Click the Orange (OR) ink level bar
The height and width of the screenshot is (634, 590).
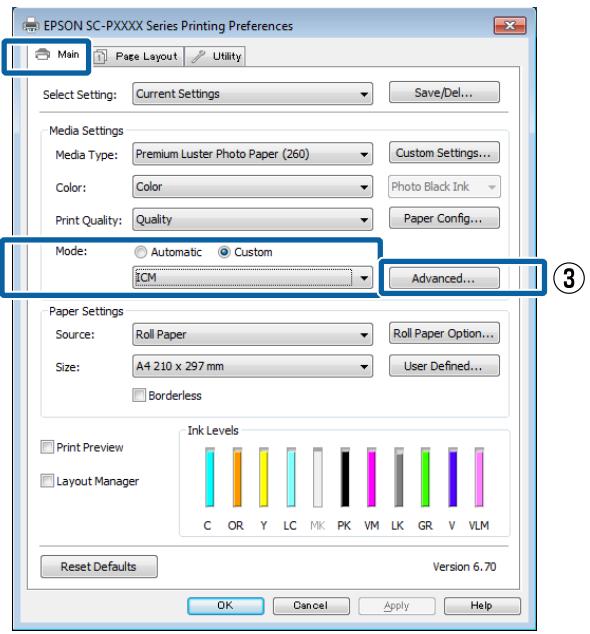point(237,477)
